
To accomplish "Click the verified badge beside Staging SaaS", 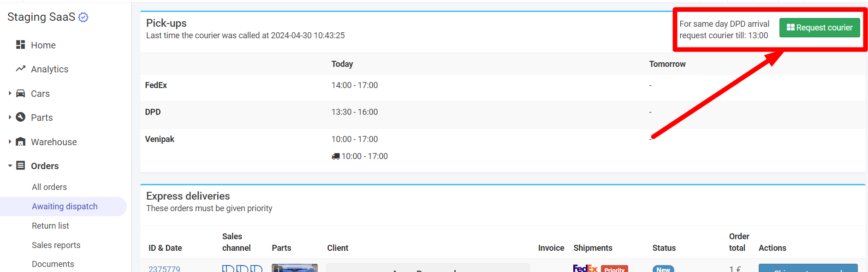I will coord(83,17).
